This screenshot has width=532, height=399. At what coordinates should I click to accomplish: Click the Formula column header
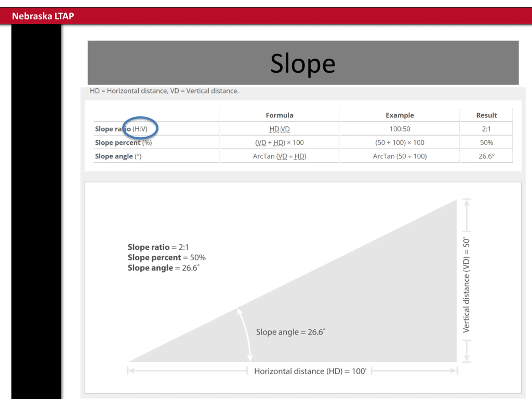(x=280, y=115)
